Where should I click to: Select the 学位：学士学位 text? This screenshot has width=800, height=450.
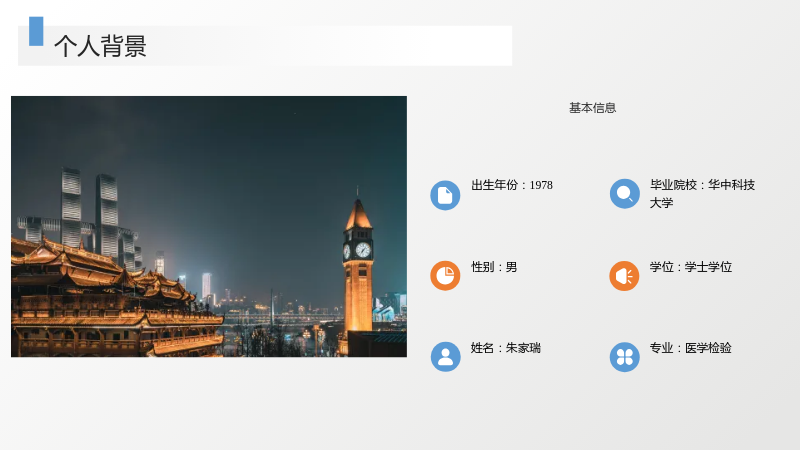click(690, 267)
